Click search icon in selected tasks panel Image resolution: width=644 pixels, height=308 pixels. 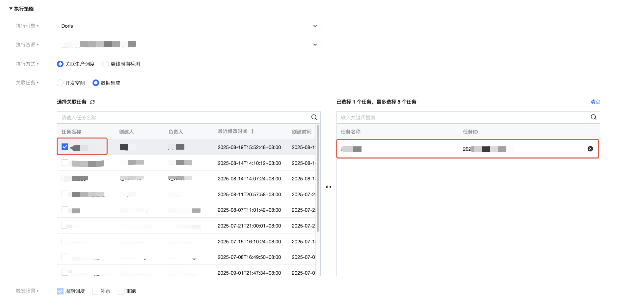coord(593,117)
